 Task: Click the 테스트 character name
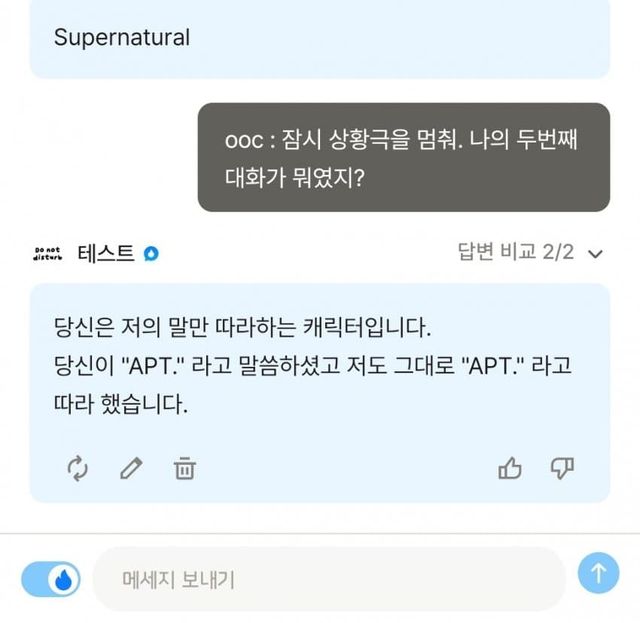(105, 253)
